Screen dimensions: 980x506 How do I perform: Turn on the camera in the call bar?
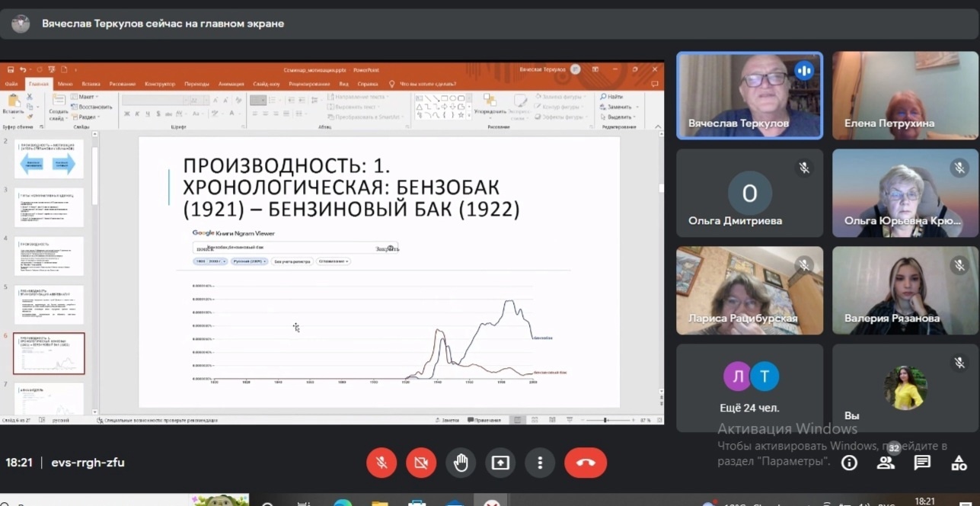pyautogui.click(x=421, y=463)
